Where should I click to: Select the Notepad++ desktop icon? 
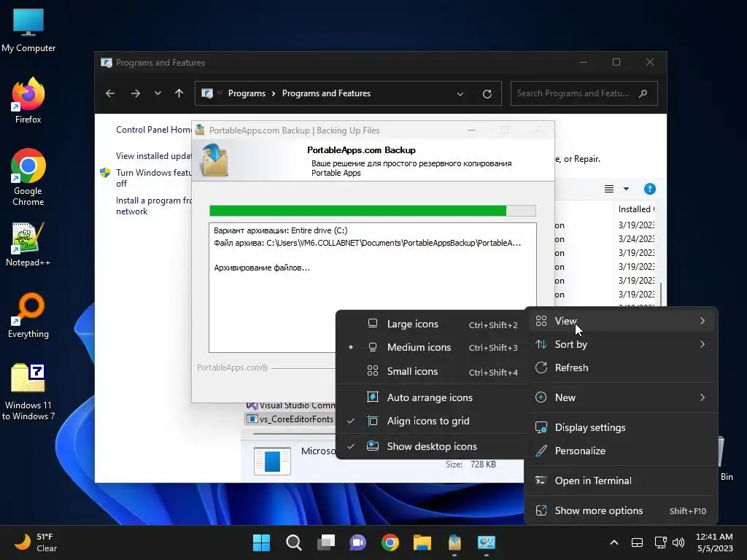click(x=28, y=245)
